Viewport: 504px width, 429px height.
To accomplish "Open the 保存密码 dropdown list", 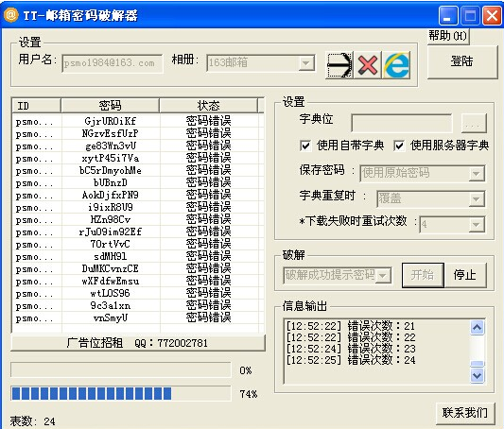I will [477, 174].
